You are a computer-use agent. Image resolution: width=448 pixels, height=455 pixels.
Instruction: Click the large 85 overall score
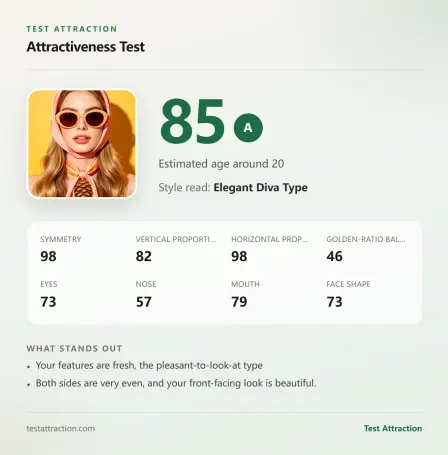192,121
